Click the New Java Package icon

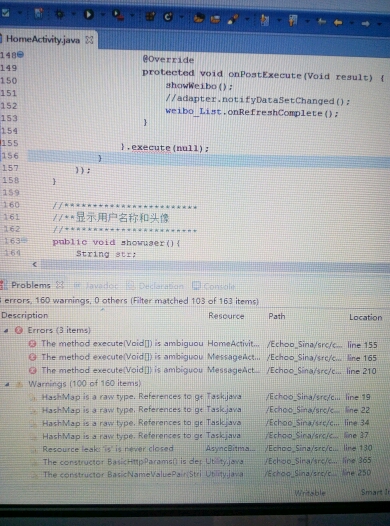[150, 16]
